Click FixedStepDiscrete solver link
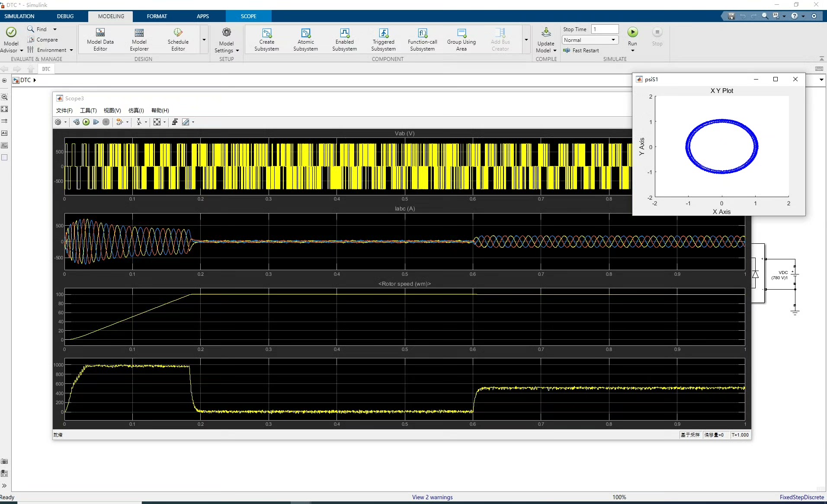 tap(802, 497)
